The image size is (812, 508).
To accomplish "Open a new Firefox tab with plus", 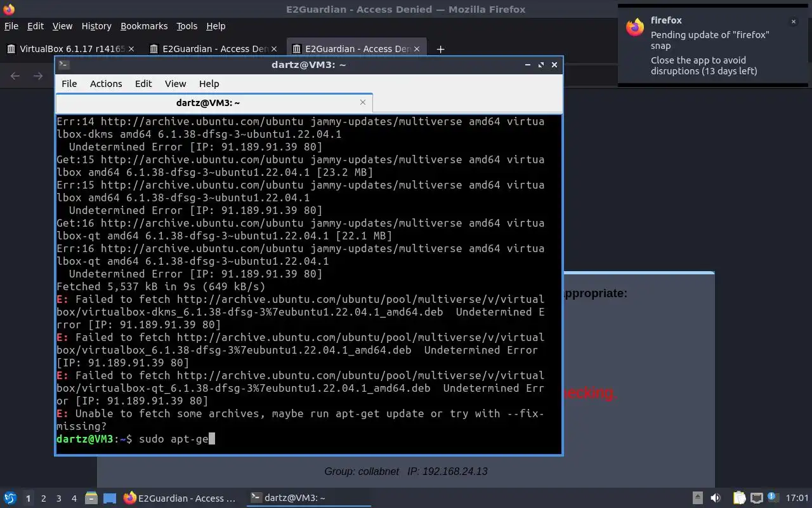I will [440, 49].
